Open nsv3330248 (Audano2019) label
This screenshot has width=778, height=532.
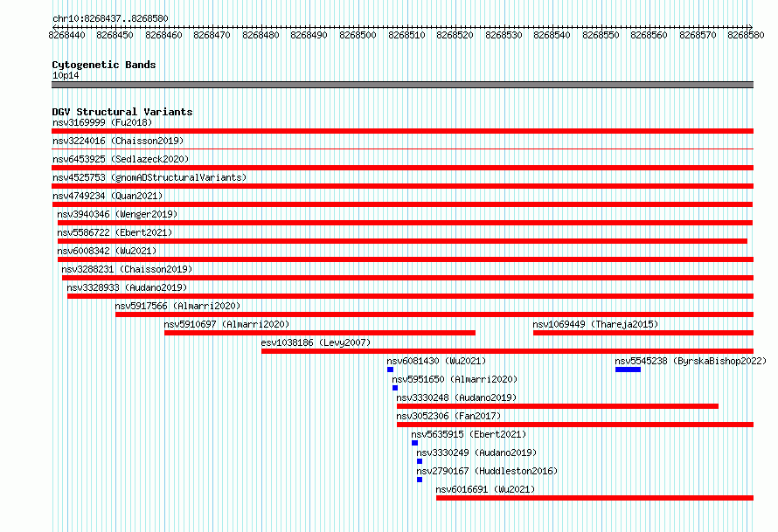456,397
